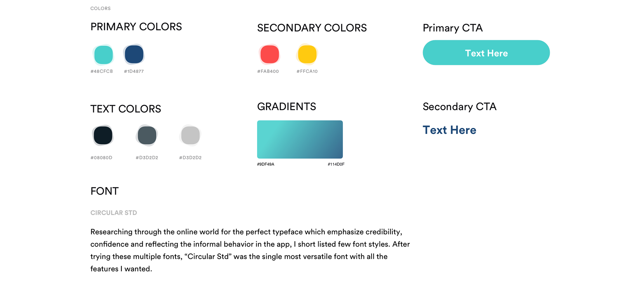Select the #9DF49A gradient start label
This screenshot has height=286, width=644.
click(x=266, y=164)
